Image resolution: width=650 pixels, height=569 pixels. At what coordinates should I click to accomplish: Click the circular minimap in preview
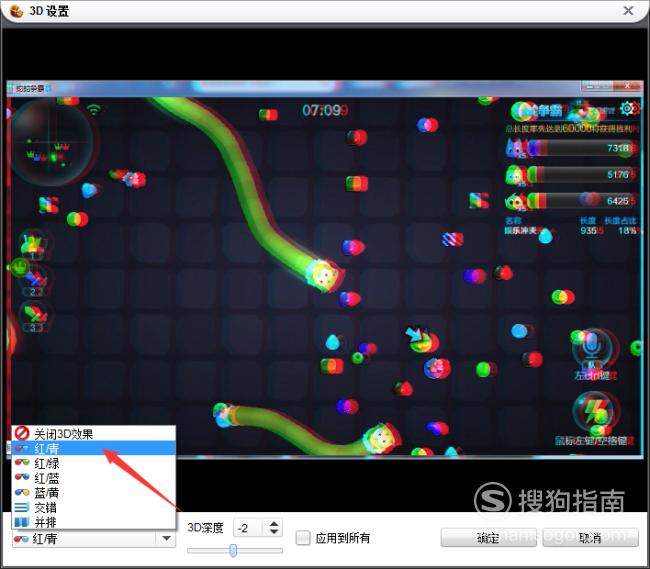50,142
